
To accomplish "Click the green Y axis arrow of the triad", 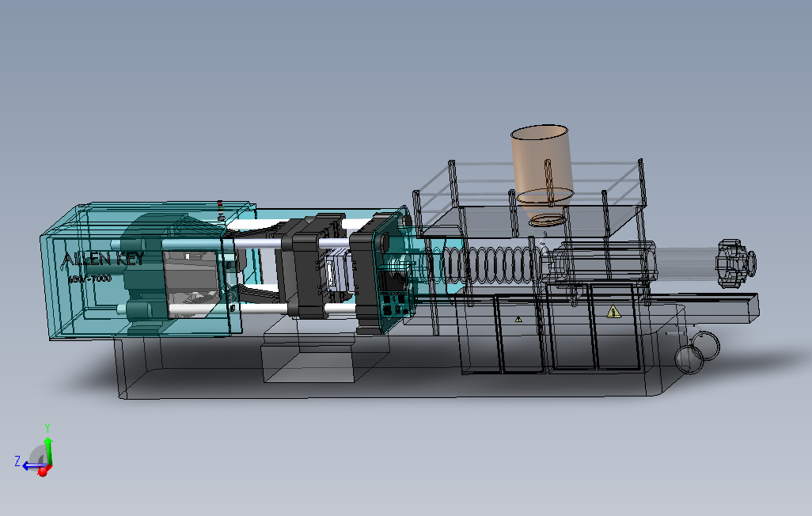I will coord(48,450).
